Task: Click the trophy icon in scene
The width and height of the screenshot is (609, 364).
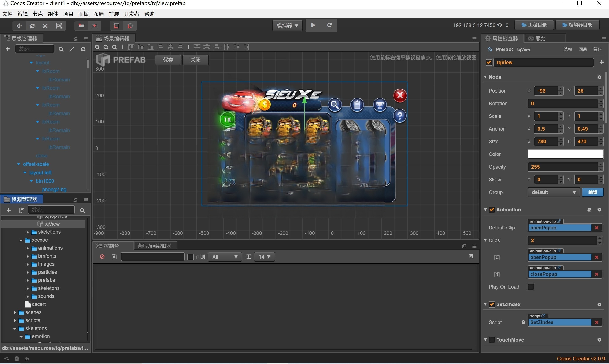Action: (380, 105)
